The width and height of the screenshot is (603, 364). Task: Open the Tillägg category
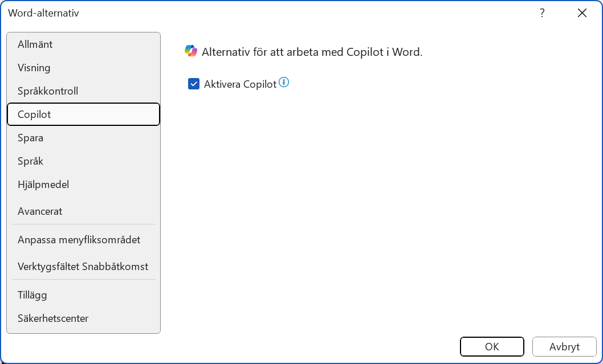pos(32,295)
